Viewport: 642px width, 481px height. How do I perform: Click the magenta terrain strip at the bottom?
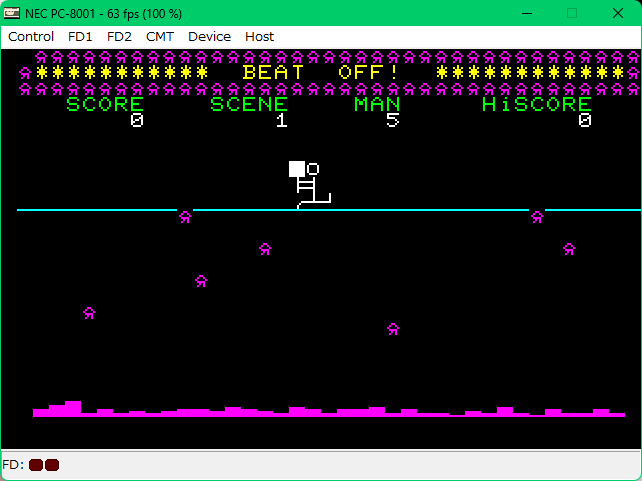click(329, 409)
